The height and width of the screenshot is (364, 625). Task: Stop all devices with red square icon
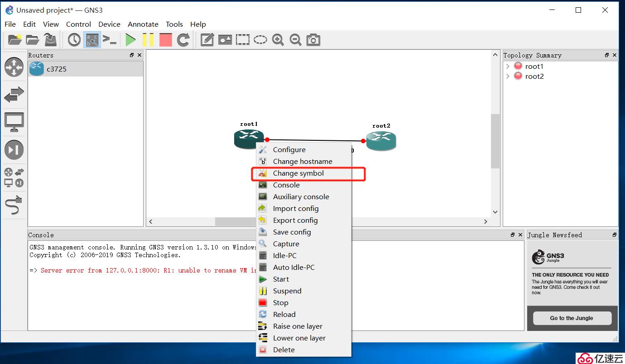[x=166, y=40]
